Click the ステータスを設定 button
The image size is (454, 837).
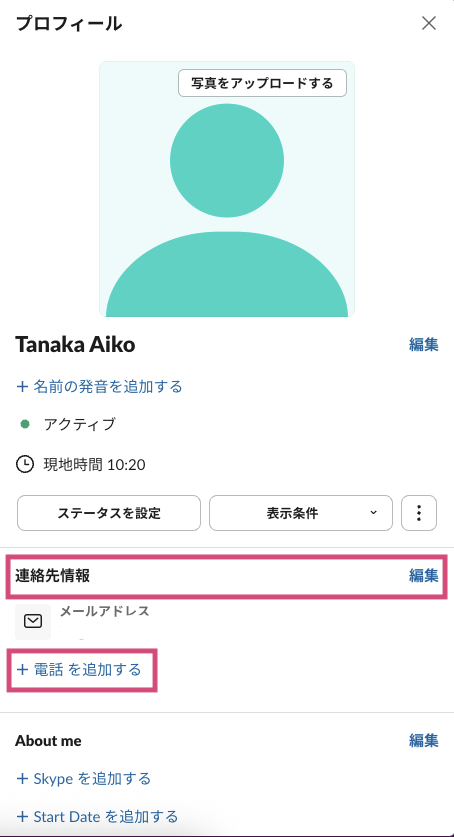coord(109,513)
